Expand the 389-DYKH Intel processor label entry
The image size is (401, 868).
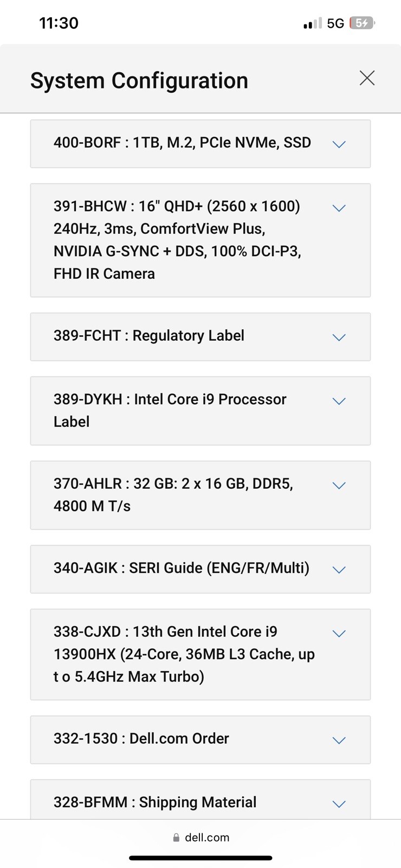[339, 401]
